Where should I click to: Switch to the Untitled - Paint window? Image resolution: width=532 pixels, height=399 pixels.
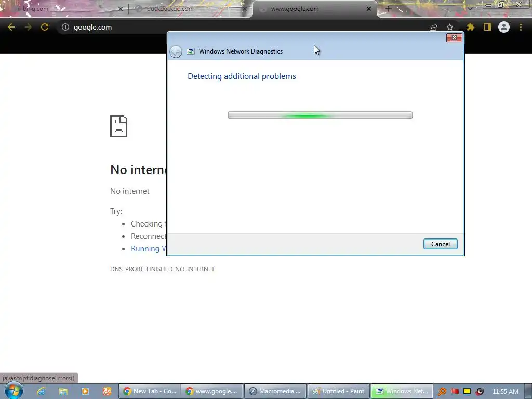coord(339,391)
